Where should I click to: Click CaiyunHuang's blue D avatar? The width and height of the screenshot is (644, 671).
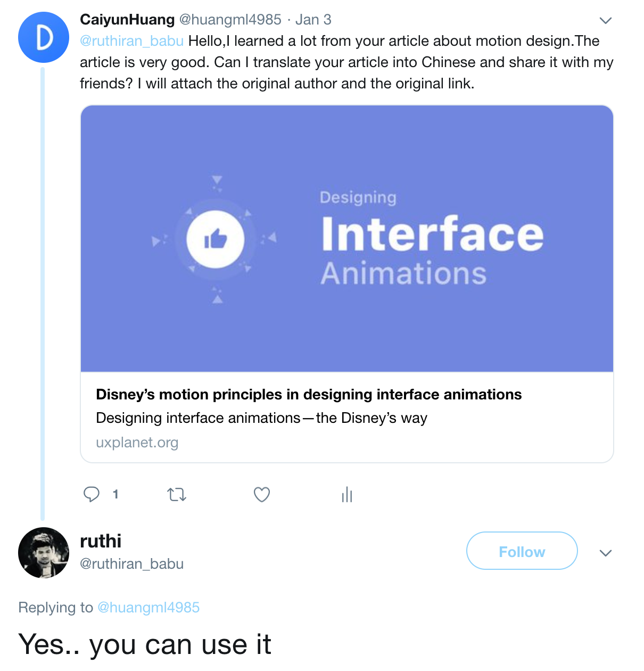(x=44, y=37)
